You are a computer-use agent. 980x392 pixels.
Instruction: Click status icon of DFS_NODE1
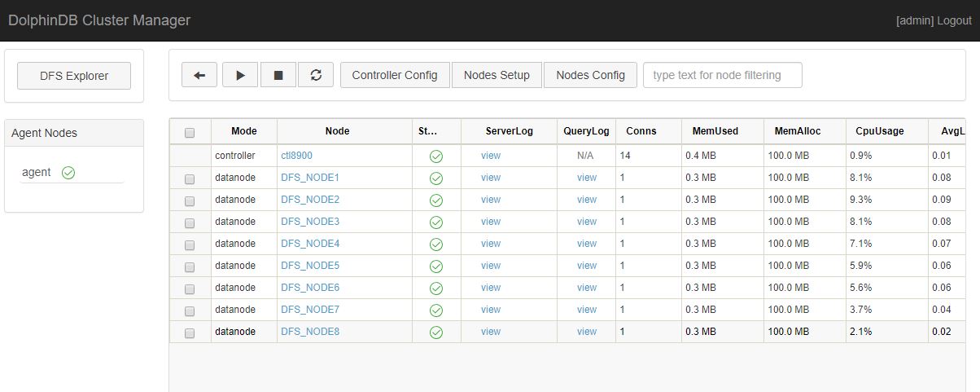[436, 178]
